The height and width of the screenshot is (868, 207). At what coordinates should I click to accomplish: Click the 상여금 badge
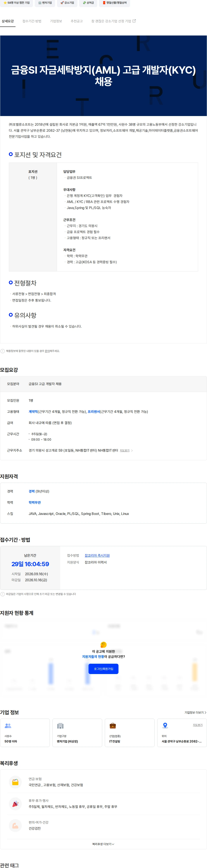pyautogui.click(x=88, y=3)
